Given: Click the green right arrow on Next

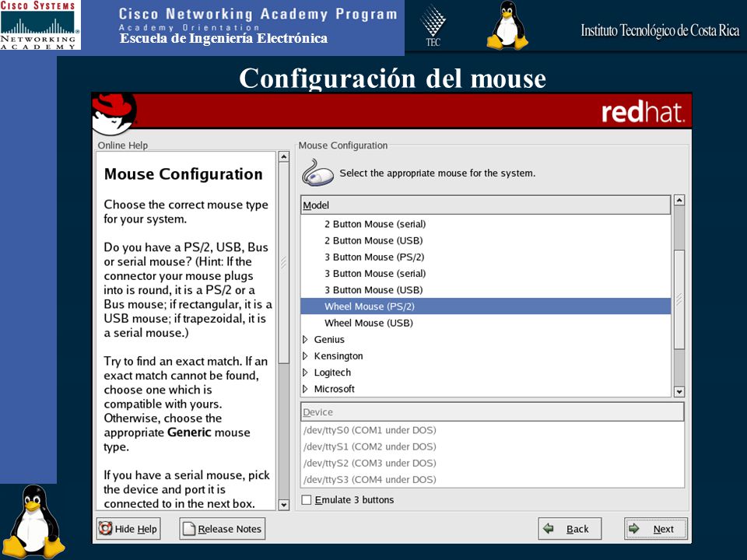Looking at the screenshot, I should [634, 528].
